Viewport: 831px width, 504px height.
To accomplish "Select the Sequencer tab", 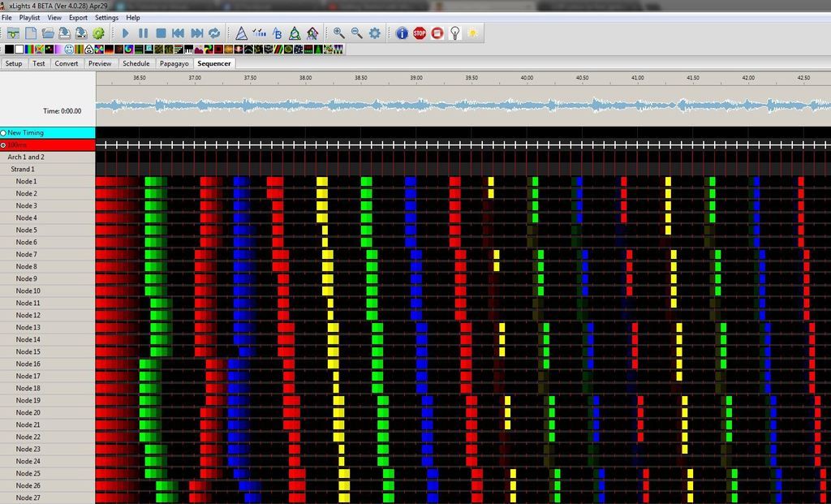I will coord(214,63).
